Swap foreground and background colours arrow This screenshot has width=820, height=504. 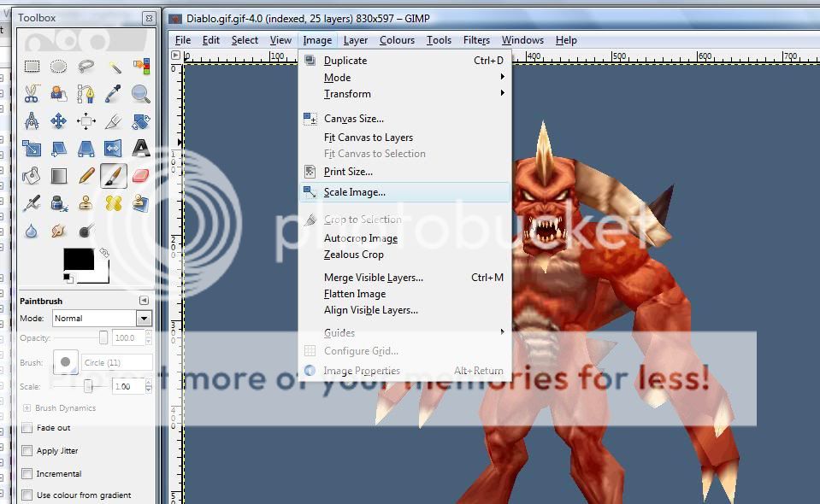[x=104, y=253]
